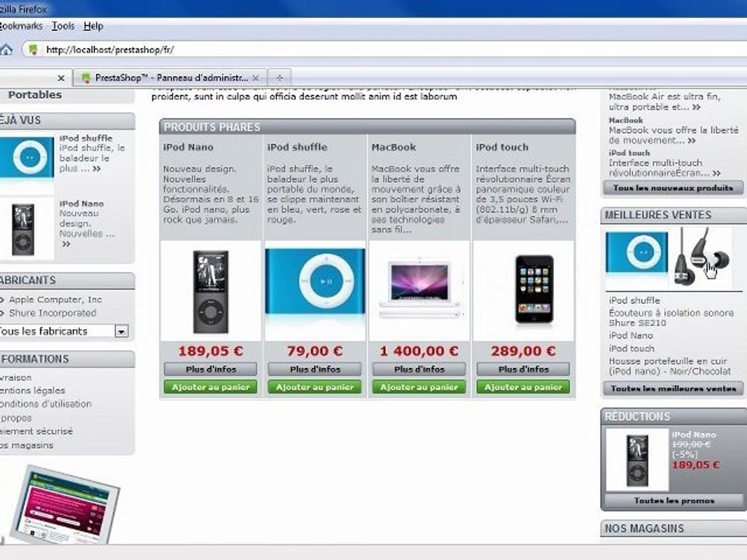Open Portables category link
747x560 pixels.
pyautogui.click(x=35, y=95)
